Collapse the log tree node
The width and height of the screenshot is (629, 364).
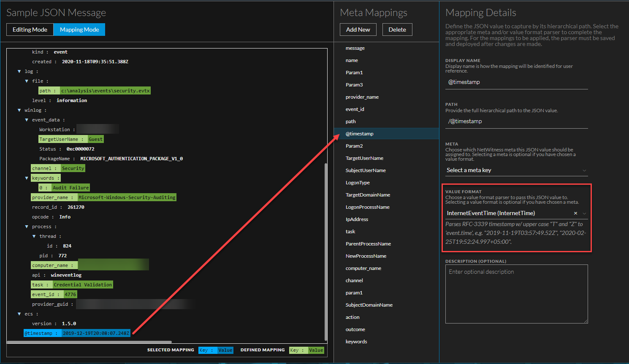click(19, 71)
